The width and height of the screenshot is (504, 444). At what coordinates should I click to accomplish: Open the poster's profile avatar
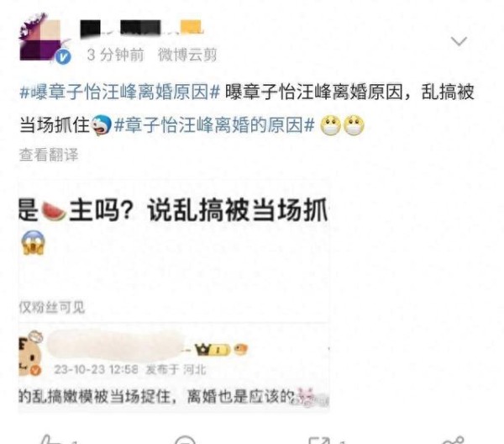[x=41, y=38]
